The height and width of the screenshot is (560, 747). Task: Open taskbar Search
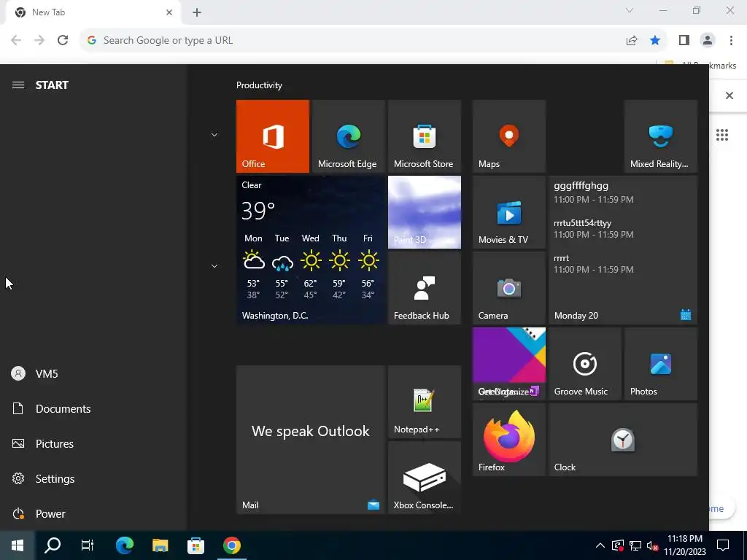tap(53, 545)
